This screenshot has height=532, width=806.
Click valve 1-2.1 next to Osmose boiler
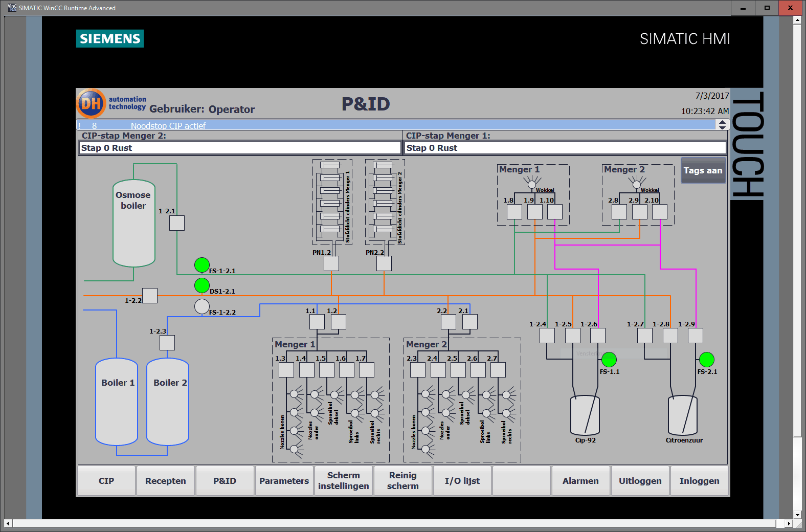[177, 223]
